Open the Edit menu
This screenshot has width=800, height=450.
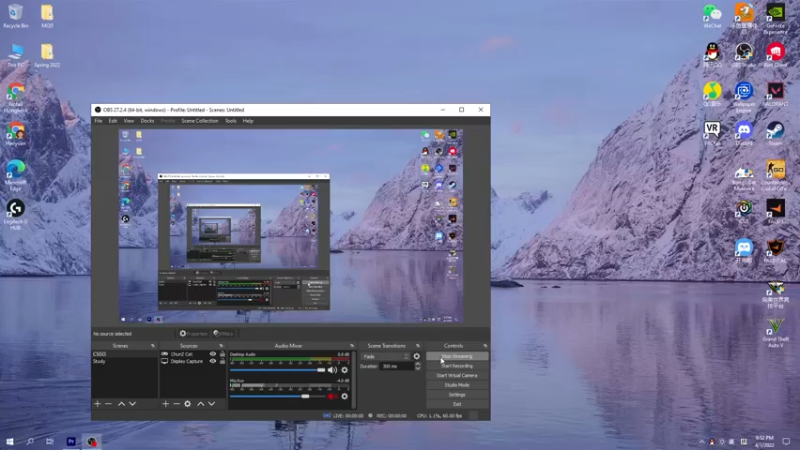point(113,121)
